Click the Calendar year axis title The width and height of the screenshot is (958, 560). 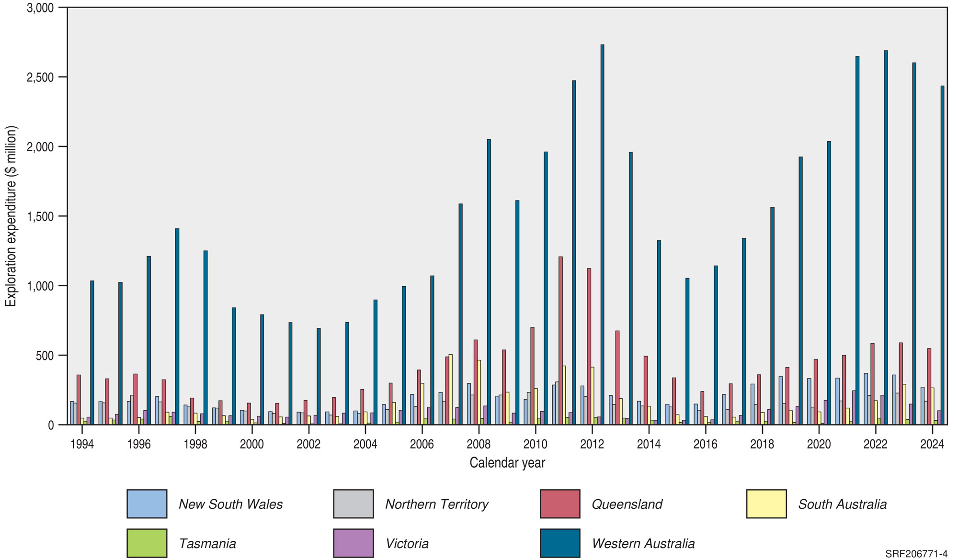pyautogui.click(x=507, y=463)
